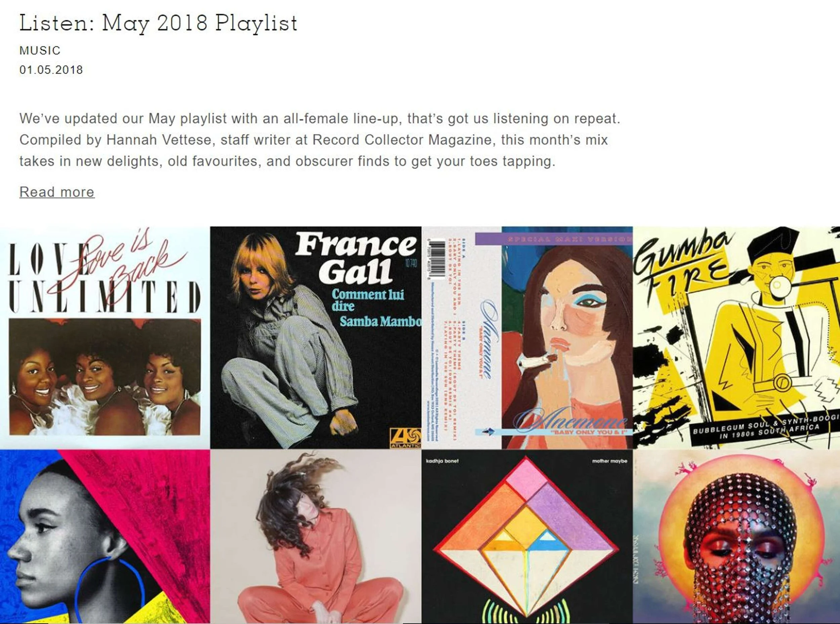Click the black-and-white profile portrait cover
840x624 pixels.
(x=105, y=536)
